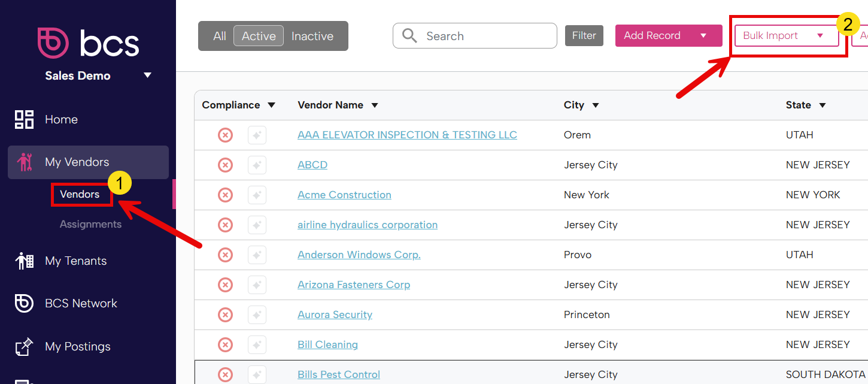Sort by the Vendor Name column arrow
Image resolution: width=868 pixels, height=384 pixels.
(375, 105)
